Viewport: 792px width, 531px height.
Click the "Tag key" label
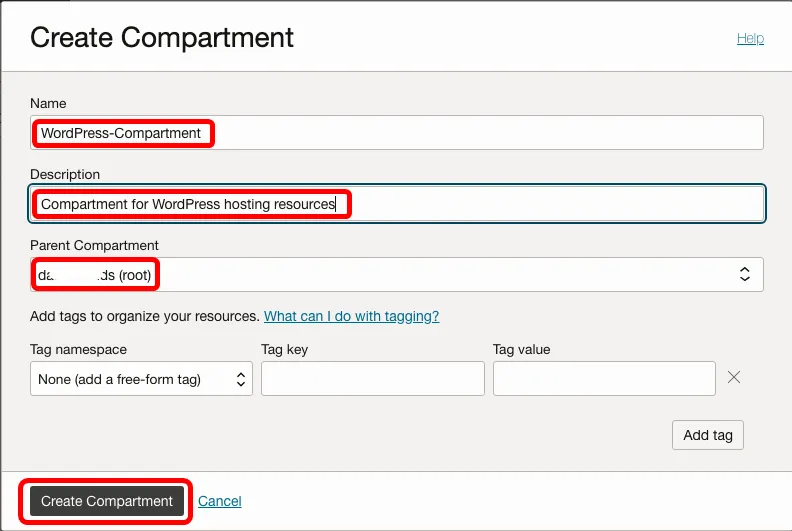(285, 349)
